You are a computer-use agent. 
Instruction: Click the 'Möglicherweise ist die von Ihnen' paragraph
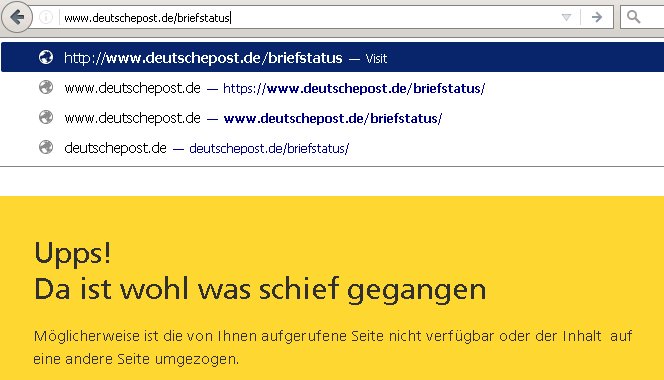(333, 347)
